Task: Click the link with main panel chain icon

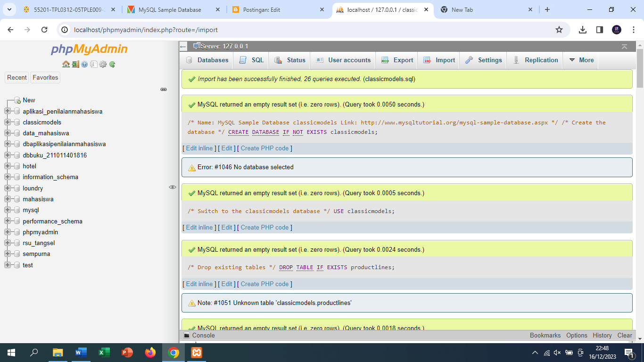Action: click(x=164, y=89)
